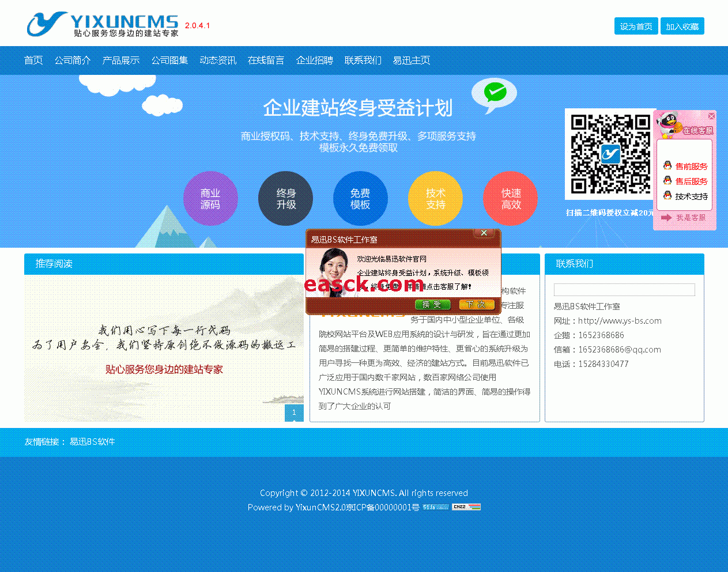Click the 联系我们 panel heading
The height and width of the screenshot is (572, 728).
(575, 264)
